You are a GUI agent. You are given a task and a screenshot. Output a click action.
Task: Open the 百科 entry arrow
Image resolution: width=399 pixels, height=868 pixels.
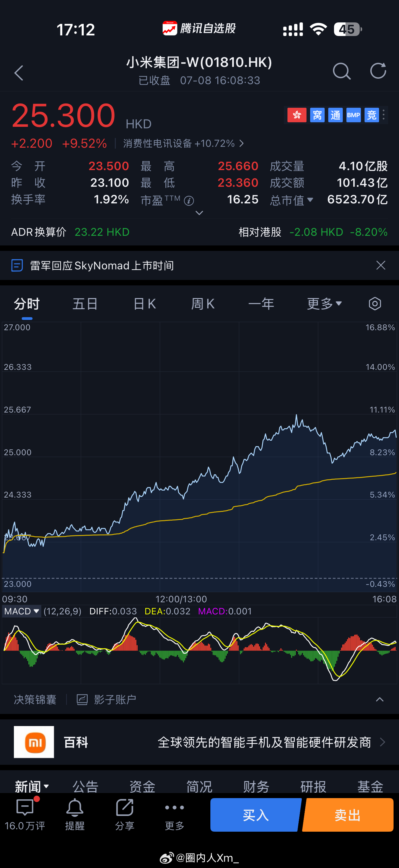click(x=382, y=742)
